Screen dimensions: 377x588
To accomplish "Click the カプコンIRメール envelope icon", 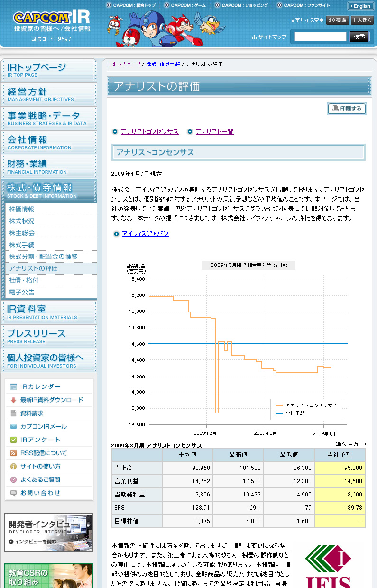I will point(13,427).
